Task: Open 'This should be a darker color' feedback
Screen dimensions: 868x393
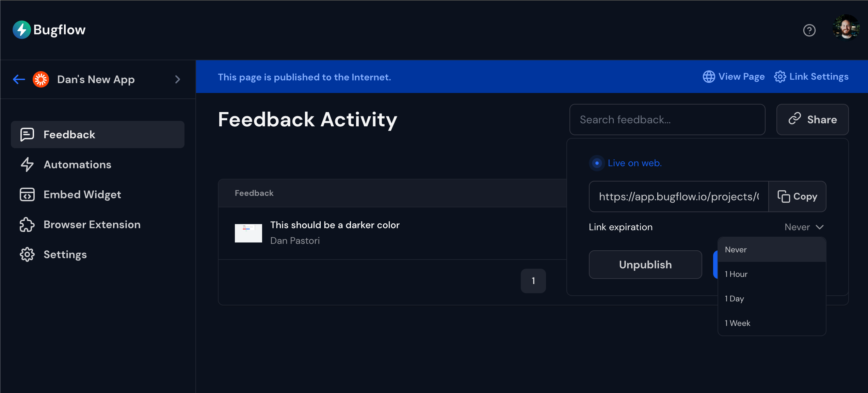Action: point(335,225)
